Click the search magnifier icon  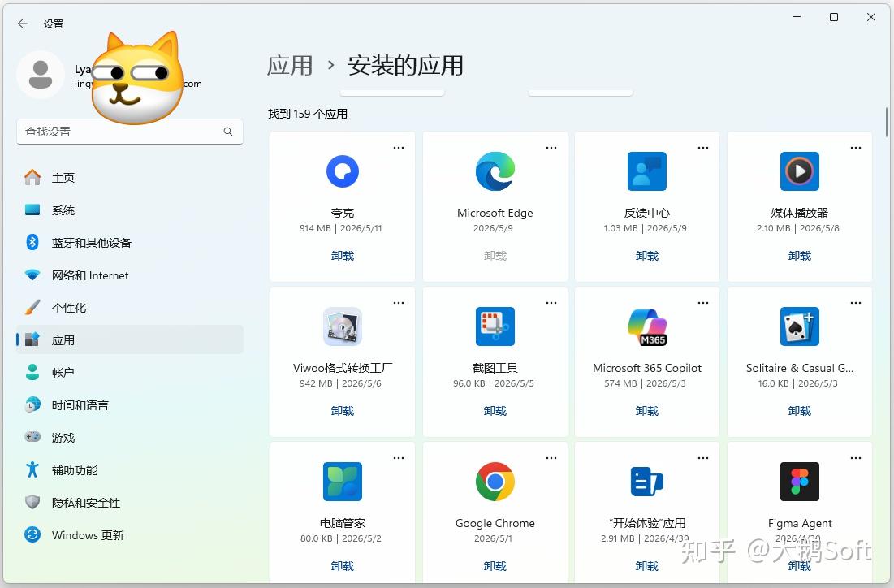(228, 132)
